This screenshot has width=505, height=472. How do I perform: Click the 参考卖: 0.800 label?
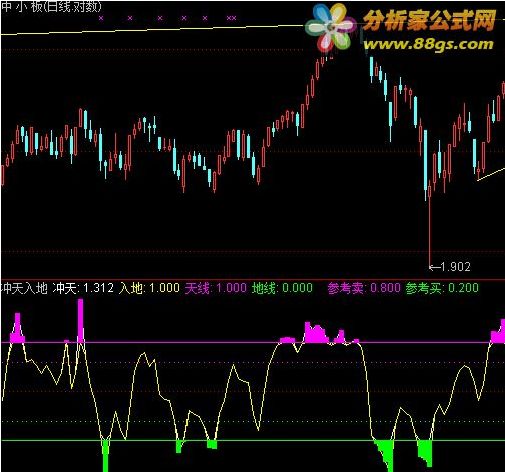(364, 288)
